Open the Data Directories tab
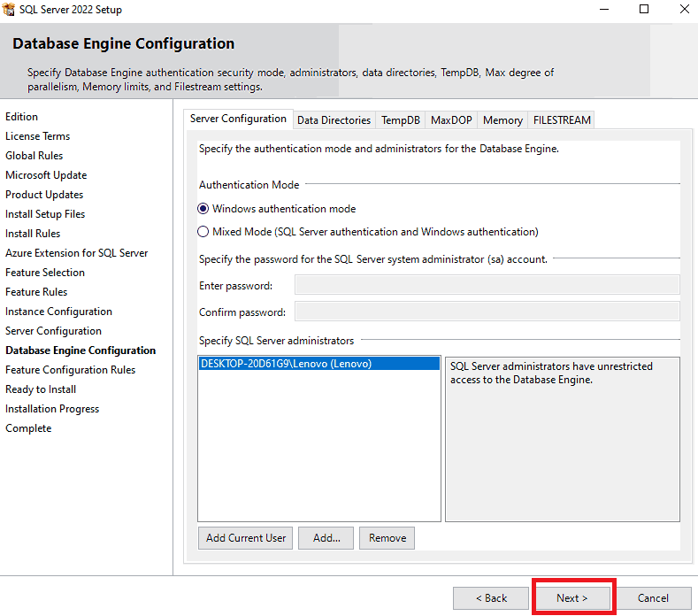The height and width of the screenshot is (616, 698). coord(334,120)
